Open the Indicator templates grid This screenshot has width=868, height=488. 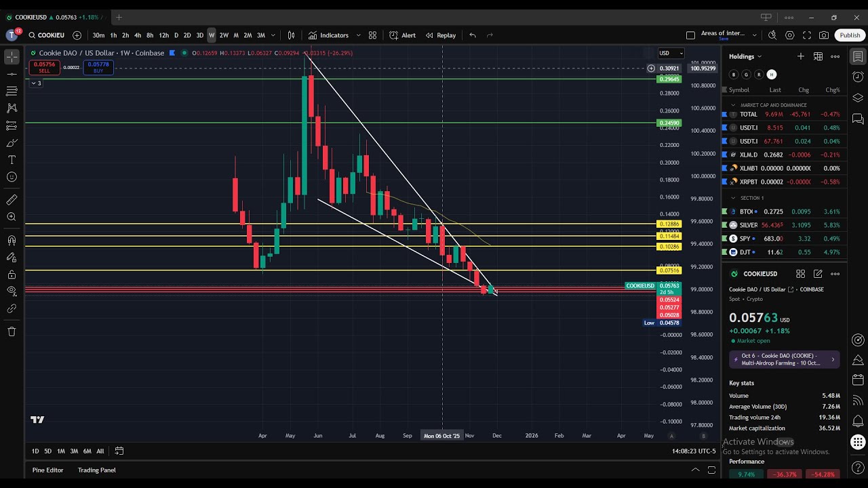372,35
